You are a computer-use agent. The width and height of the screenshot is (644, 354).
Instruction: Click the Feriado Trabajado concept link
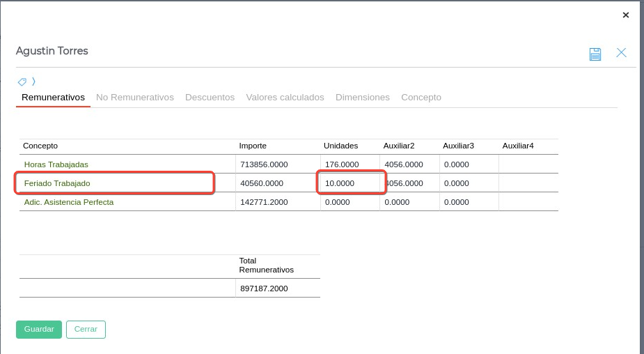(57, 183)
